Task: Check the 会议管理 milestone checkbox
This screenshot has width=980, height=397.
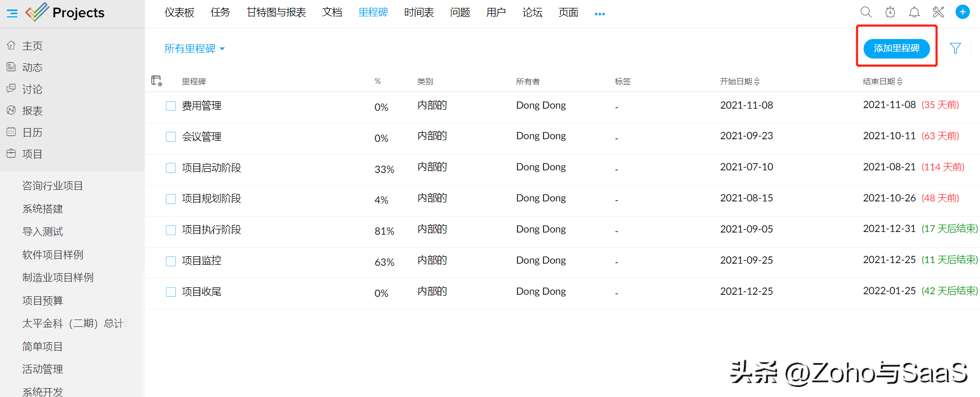Action: pos(171,137)
